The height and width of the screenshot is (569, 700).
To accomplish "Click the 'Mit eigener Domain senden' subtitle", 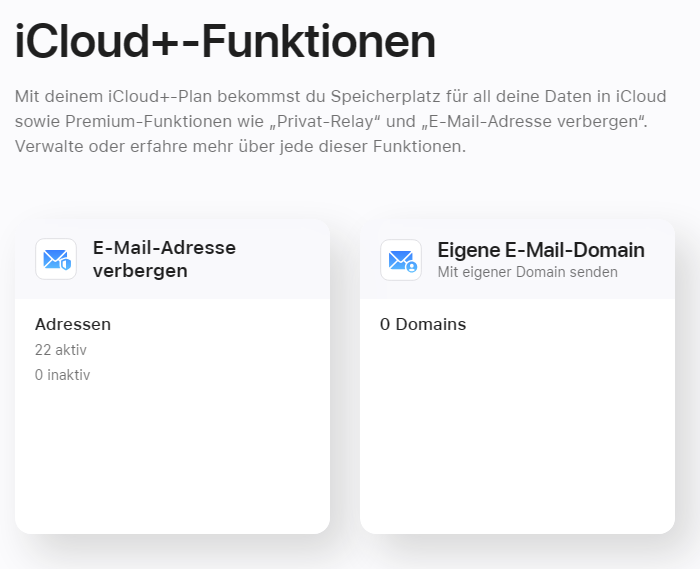I will pos(527,272).
